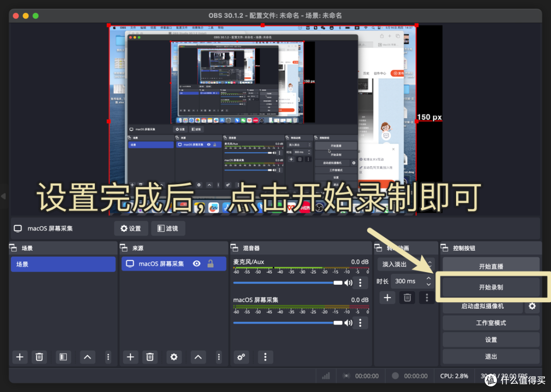
Task: Adjust macOS 屏幕采集 volume slider
Action: 287,323
